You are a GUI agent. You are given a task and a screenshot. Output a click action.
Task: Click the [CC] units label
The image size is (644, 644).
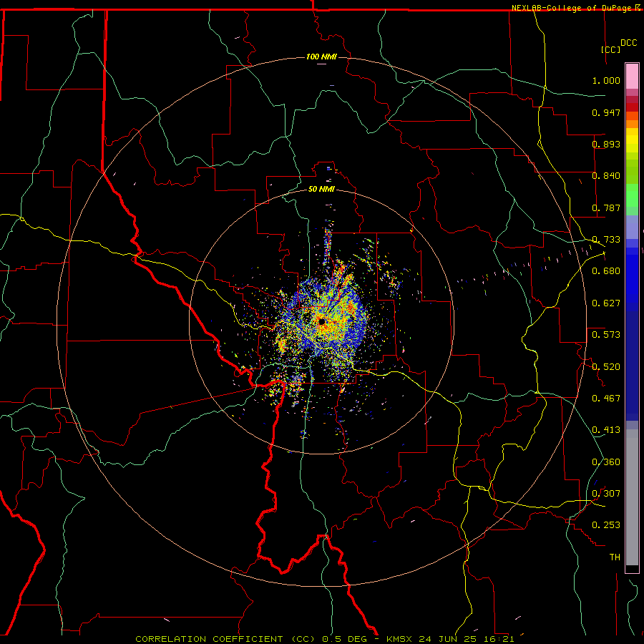tap(610, 49)
